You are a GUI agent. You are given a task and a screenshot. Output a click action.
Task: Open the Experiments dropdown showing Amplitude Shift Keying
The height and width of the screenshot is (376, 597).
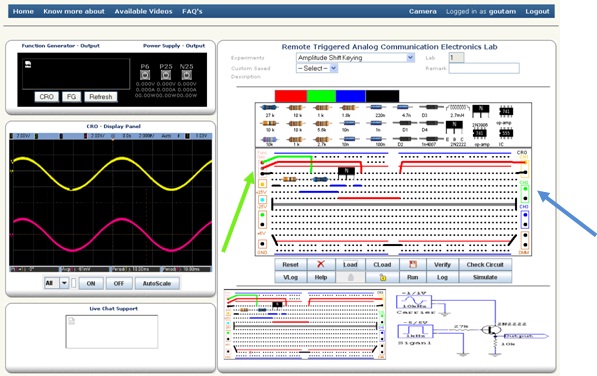tap(355, 58)
